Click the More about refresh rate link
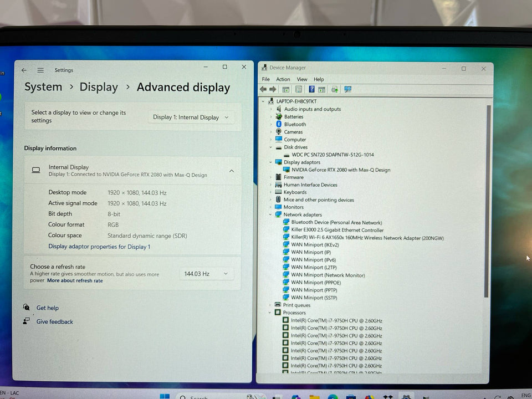The image size is (532, 399). pos(75,280)
